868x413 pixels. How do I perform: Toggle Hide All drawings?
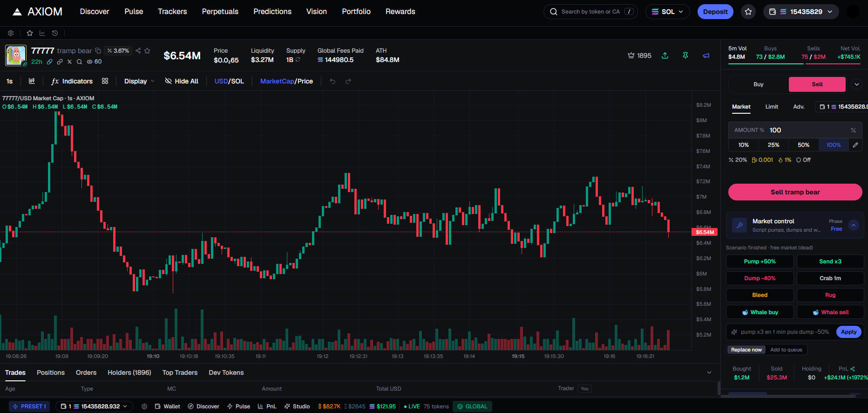pyautogui.click(x=182, y=81)
